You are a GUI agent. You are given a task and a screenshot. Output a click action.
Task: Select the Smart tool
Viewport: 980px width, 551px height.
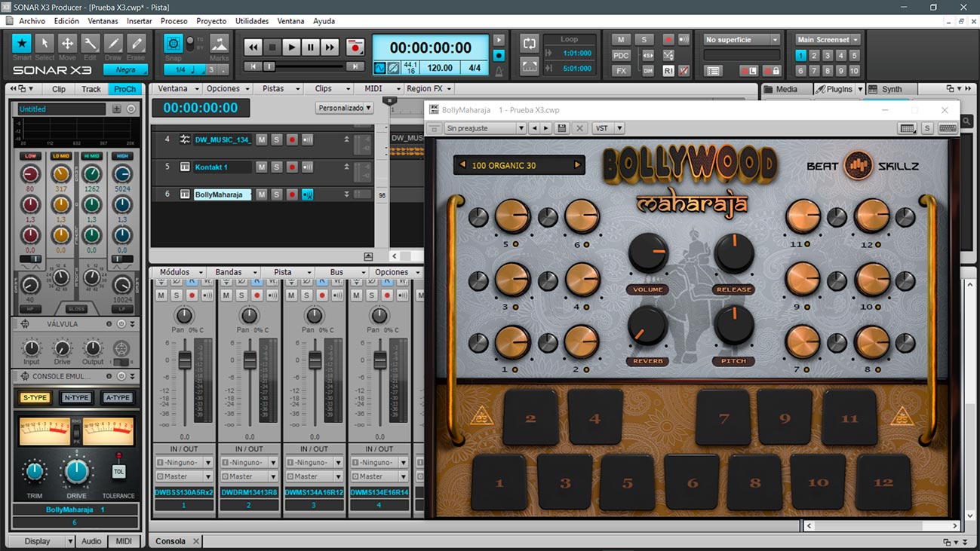coord(22,44)
